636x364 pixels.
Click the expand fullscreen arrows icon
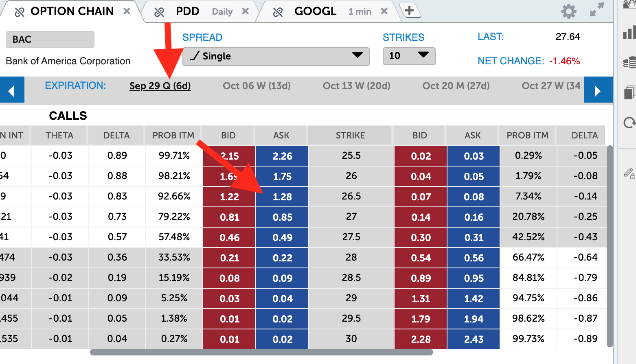[597, 10]
